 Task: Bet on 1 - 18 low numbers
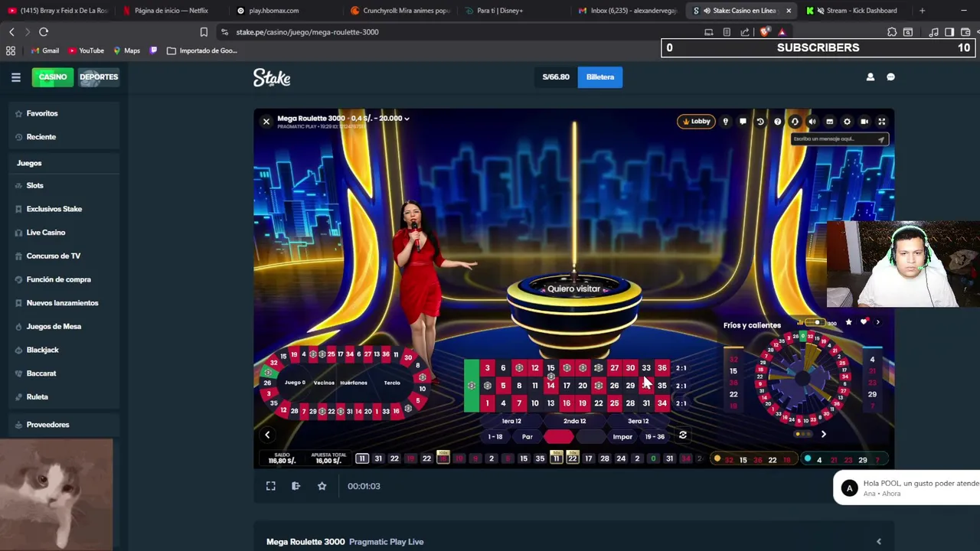tap(495, 437)
